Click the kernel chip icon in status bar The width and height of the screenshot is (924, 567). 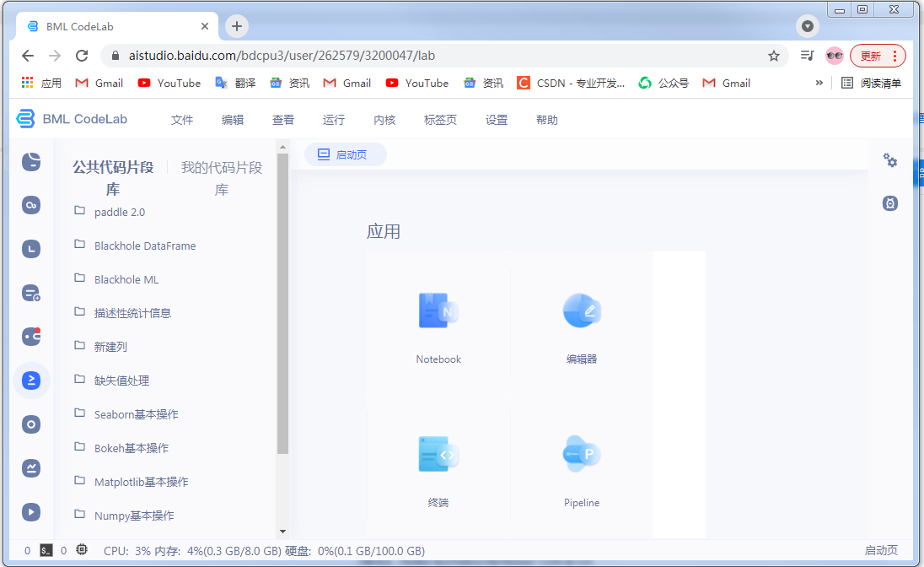(82, 550)
